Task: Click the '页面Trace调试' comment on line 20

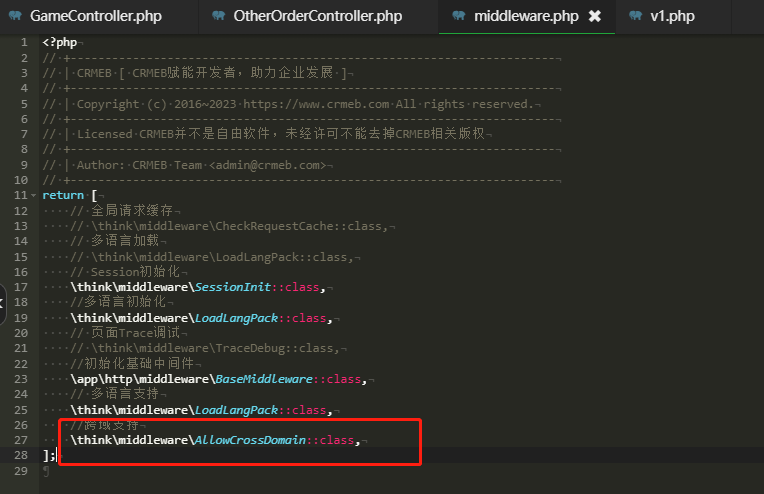Action: click(125, 333)
